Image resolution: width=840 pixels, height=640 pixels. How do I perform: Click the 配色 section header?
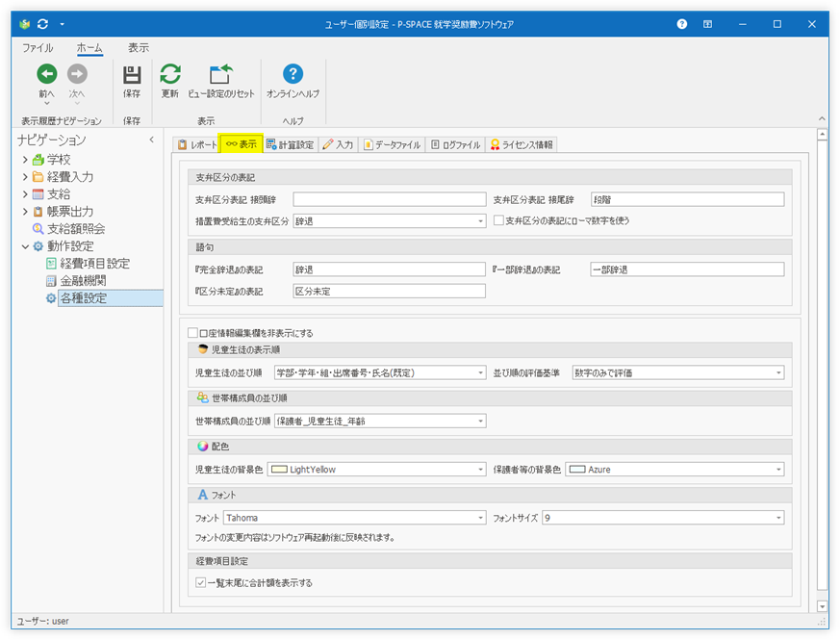tap(490, 447)
